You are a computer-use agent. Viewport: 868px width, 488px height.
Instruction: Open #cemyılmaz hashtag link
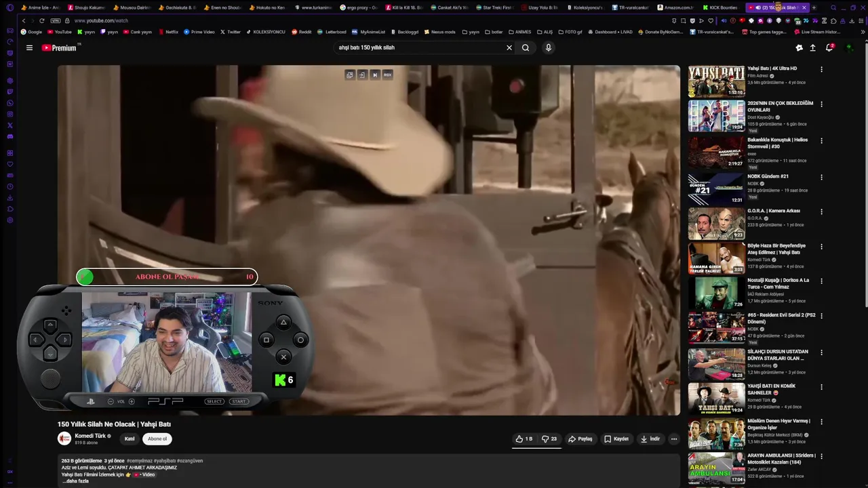tap(139, 460)
